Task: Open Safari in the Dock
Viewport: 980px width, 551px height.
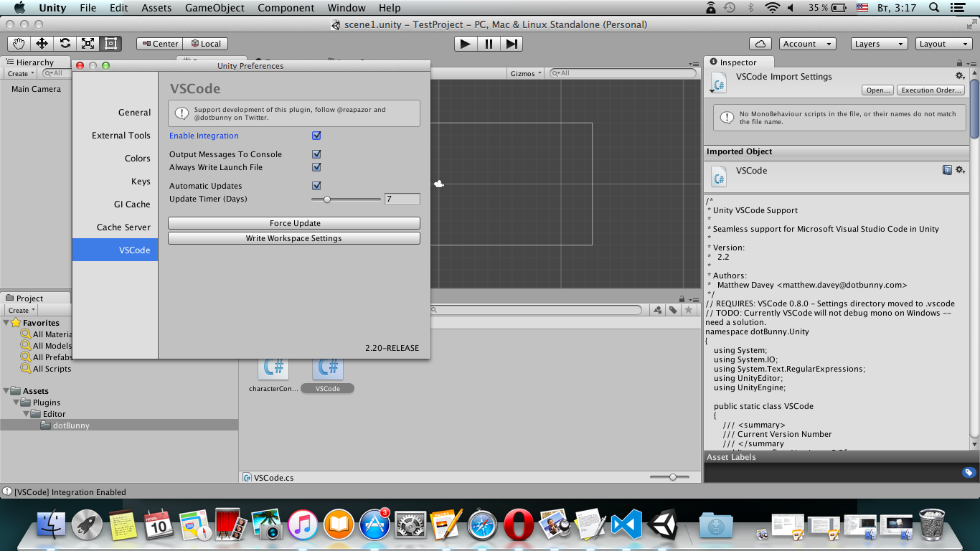Action: (x=483, y=525)
